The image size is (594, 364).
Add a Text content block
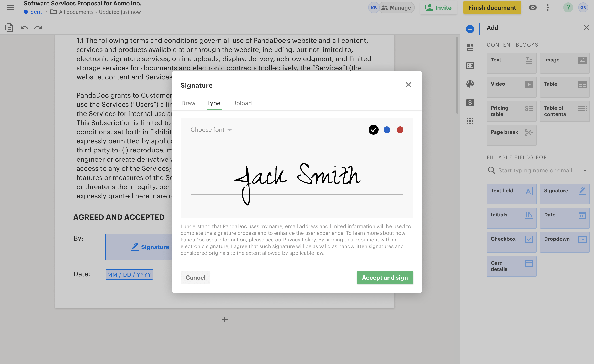pyautogui.click(x=511, y=63)
